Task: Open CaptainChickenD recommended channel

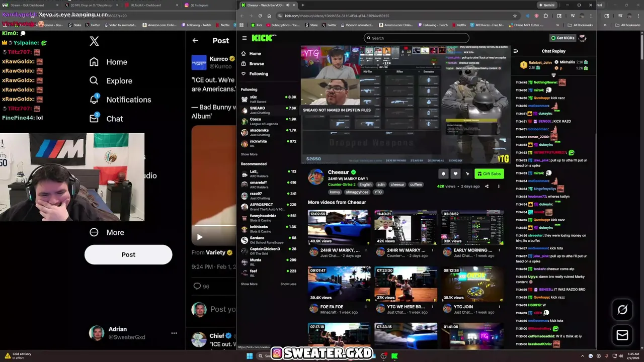Action: [269, 251]
